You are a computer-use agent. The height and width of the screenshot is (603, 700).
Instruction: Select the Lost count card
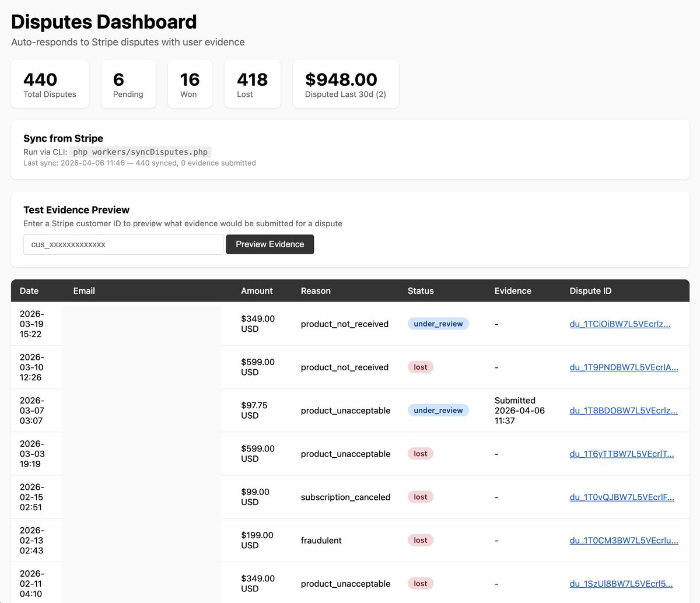click(253, 84)
